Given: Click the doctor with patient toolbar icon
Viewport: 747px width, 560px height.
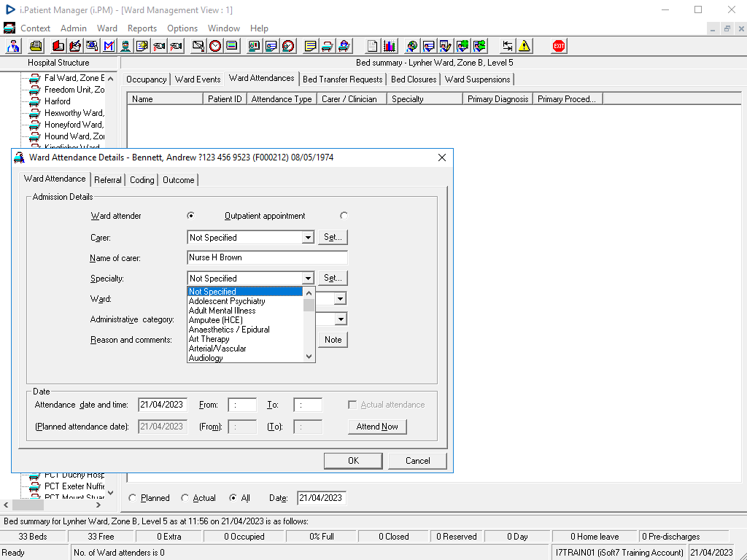Looking at the screenshot, I should 13,46.
